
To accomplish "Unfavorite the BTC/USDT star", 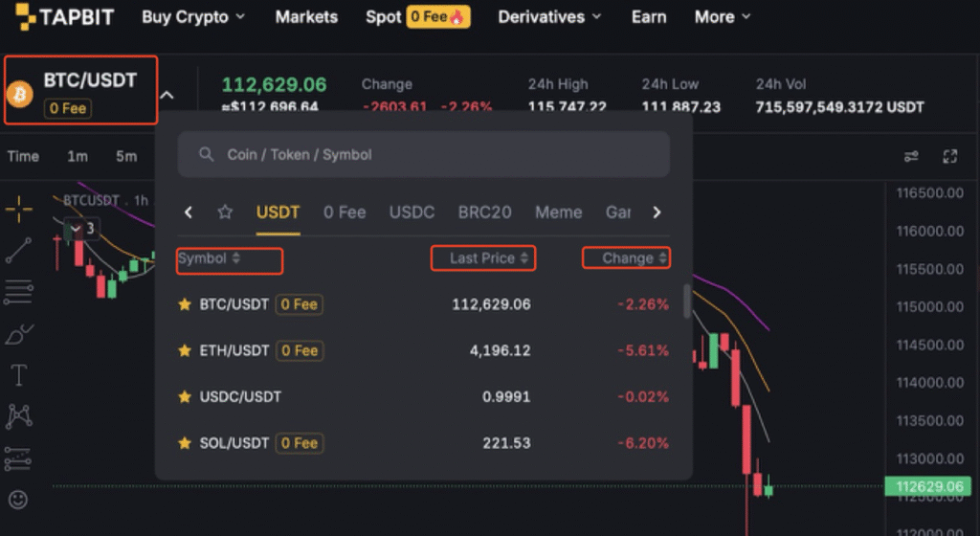I will [x=185, y=304].
